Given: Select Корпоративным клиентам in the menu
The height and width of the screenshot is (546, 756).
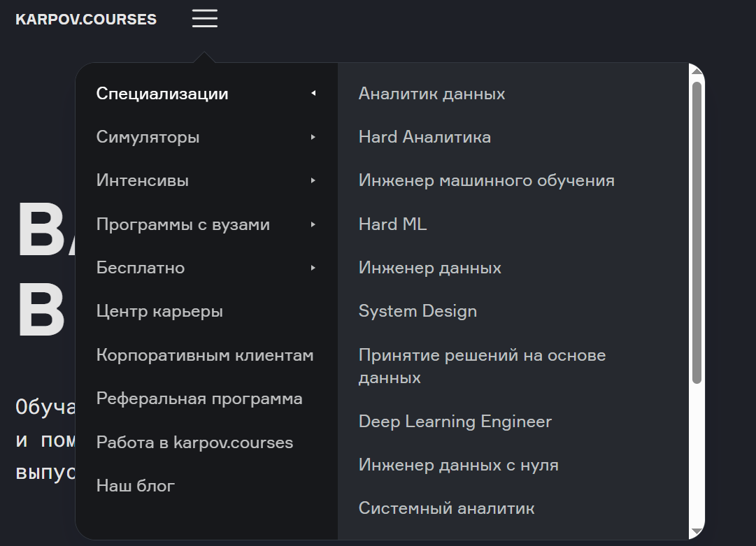Looking at the screenshot, I should [205, 354].
